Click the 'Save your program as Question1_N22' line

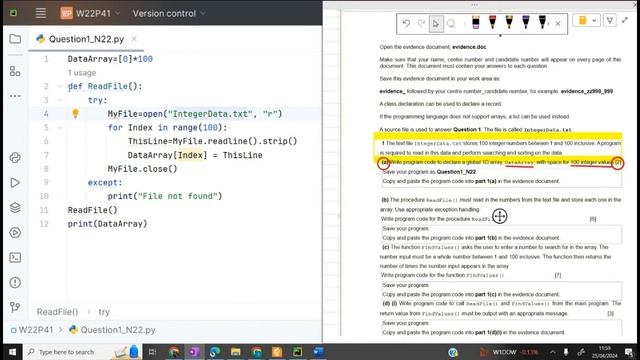429,172
